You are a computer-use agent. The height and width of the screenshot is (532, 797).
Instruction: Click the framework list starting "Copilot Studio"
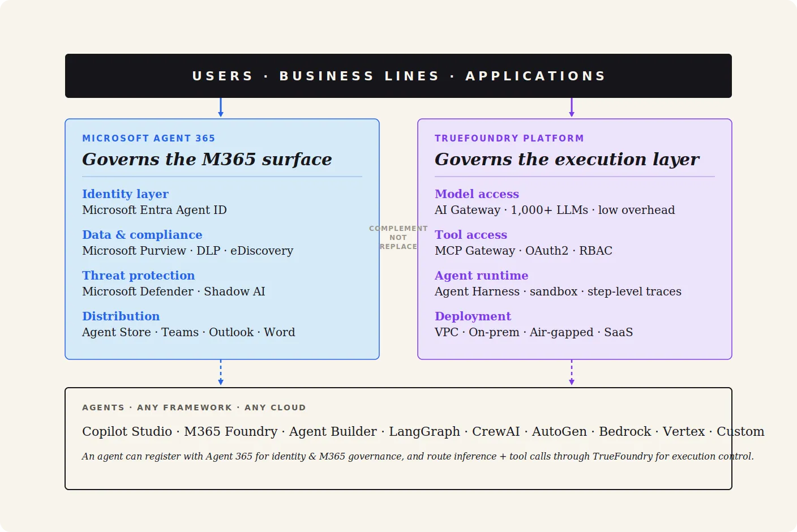[x=423, y=431]
